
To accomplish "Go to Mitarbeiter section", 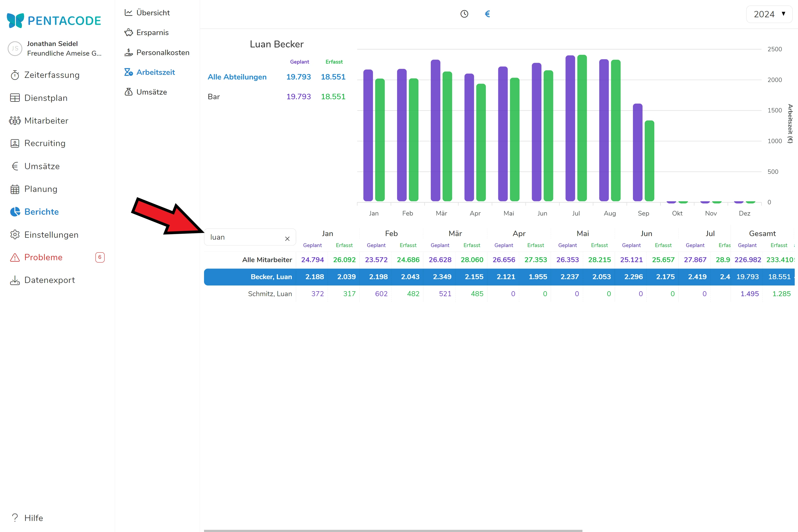I will (x=46, y=120).
